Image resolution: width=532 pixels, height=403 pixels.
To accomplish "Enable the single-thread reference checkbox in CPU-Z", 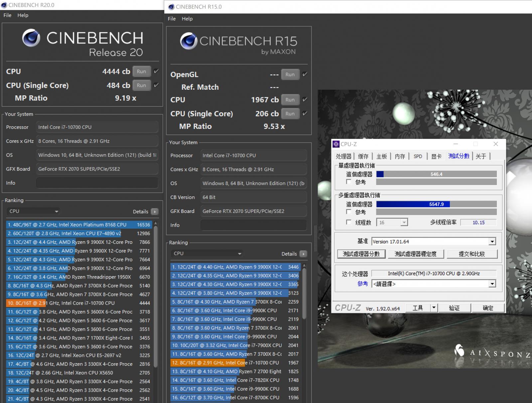I will (348, 182).
